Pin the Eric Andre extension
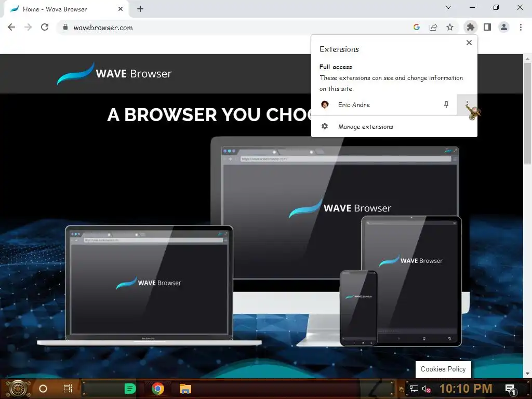This screenshot has height=399, width=532. point(446,105)
